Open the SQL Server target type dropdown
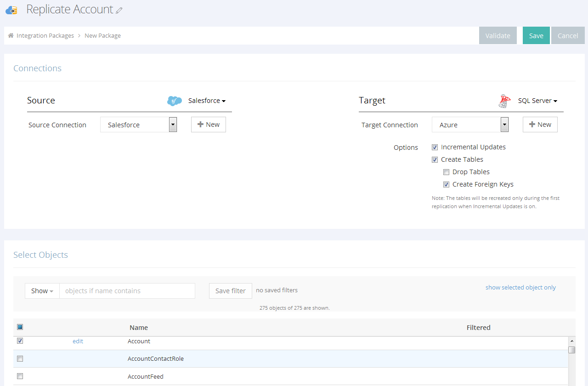Screen dimensions: 588x386 (537, 101)
